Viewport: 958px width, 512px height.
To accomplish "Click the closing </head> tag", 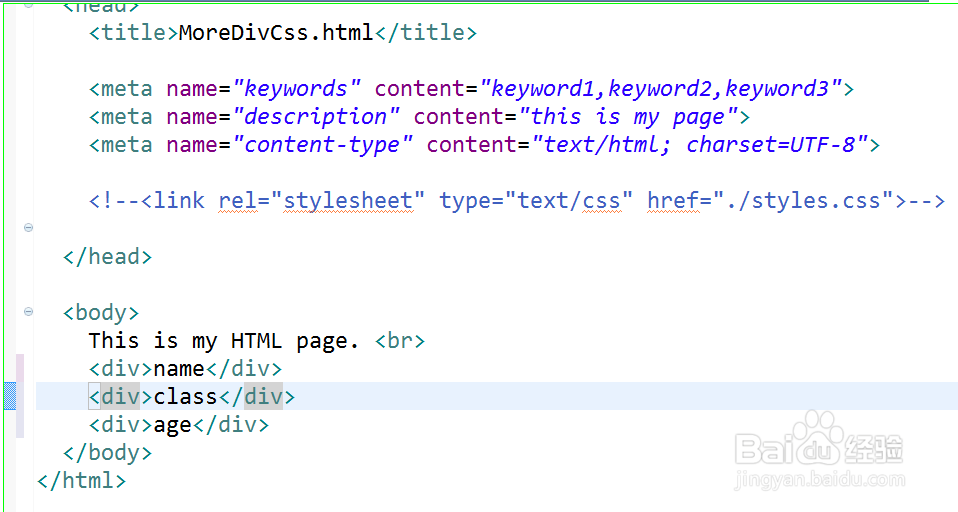I will click(108, 257).
